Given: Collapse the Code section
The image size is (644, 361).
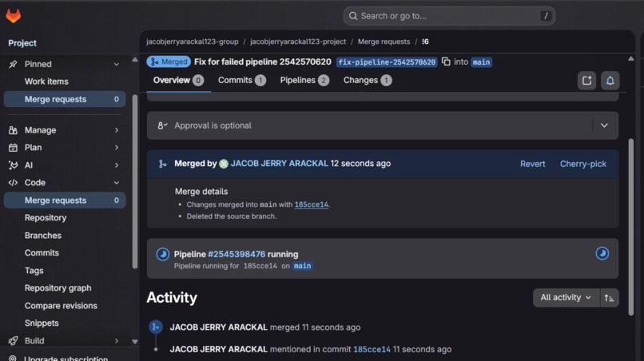Looking at the screenshot, I should (116, 183).
